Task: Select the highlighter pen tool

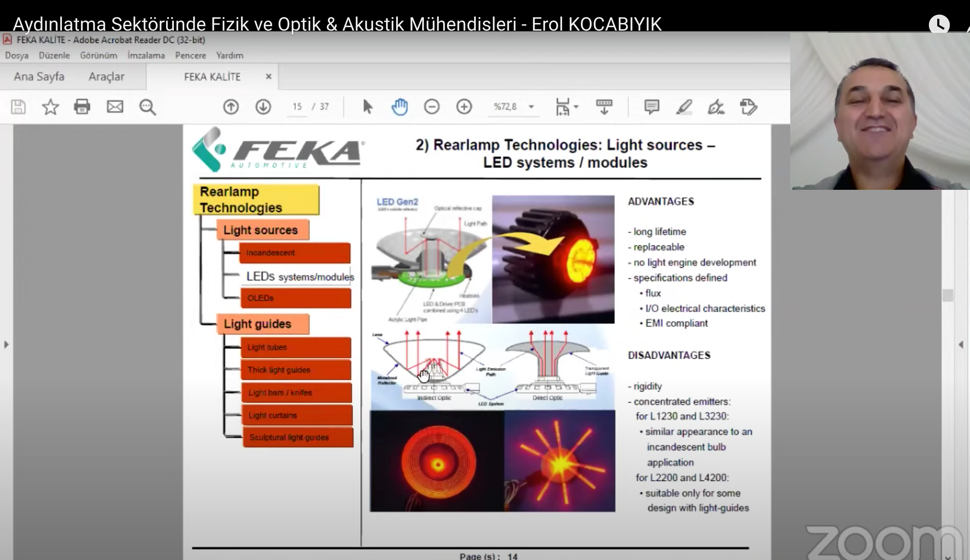Action: 684,107
